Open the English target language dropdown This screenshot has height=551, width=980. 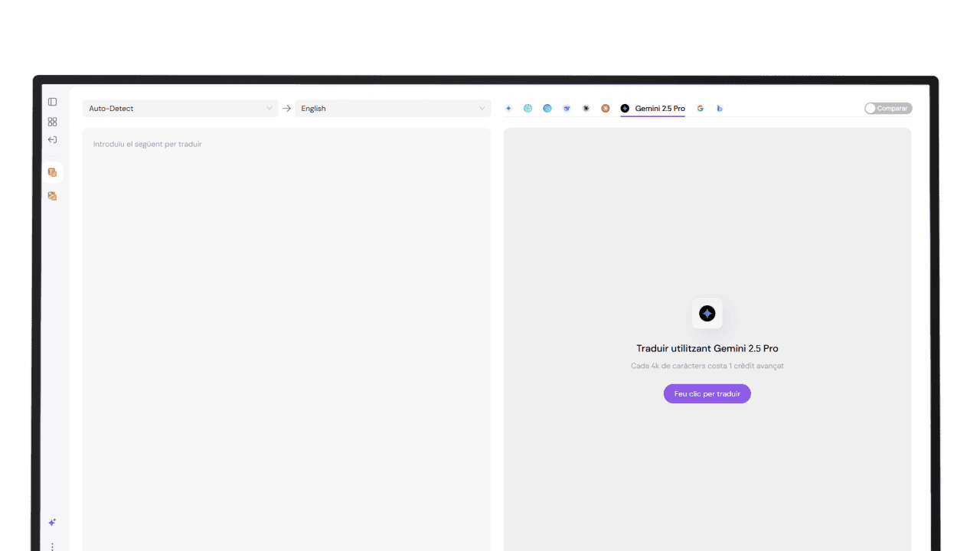(x=393, y=109)
